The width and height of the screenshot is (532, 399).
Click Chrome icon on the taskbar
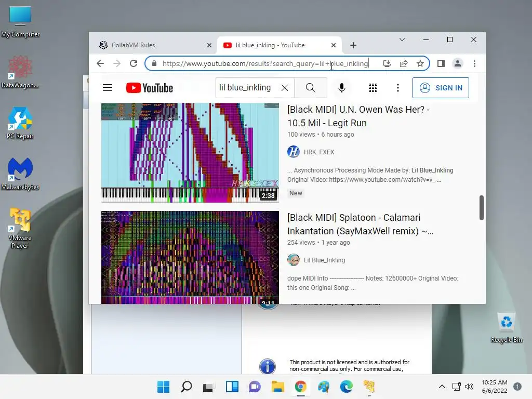click(x=301, y=387)
